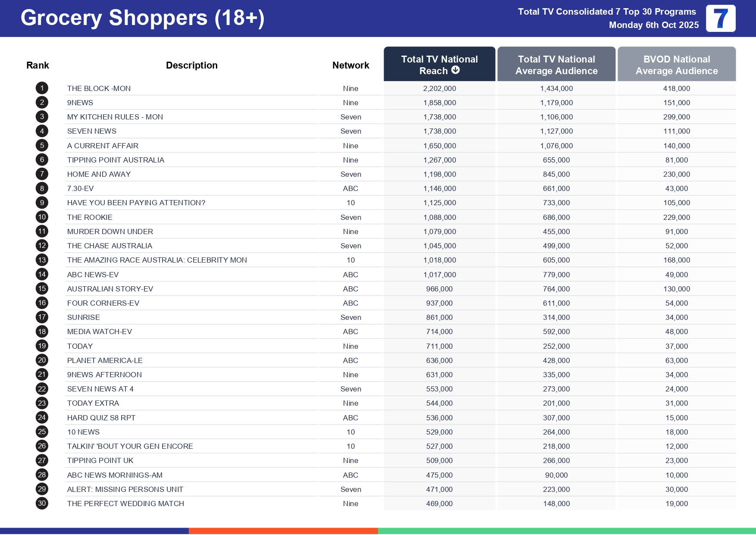Click the rank 22 circle badge

coord(42,389)
